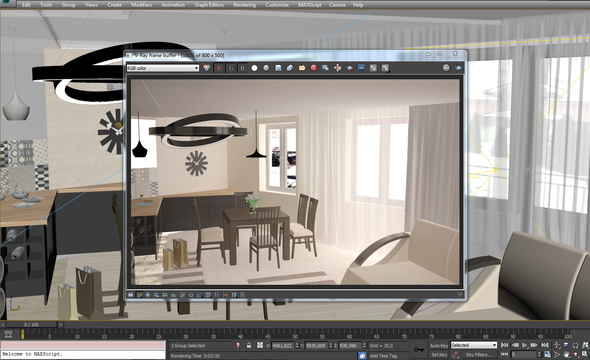Click the Auto Key button
This screenshot has width=590, height=360.
pos(439,345)
